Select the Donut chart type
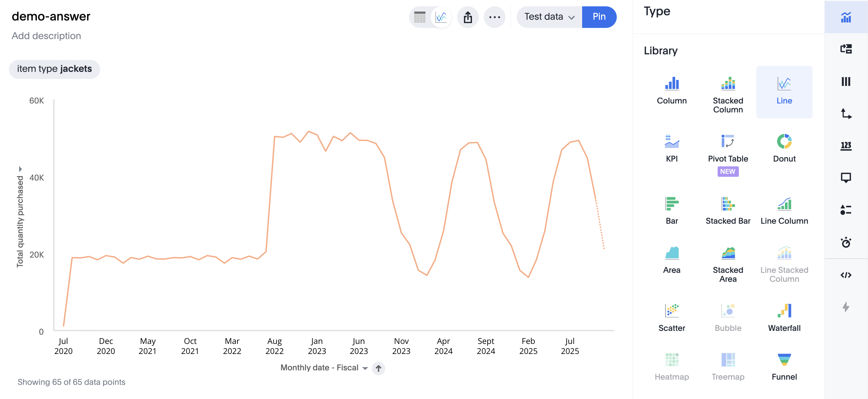 784,147
